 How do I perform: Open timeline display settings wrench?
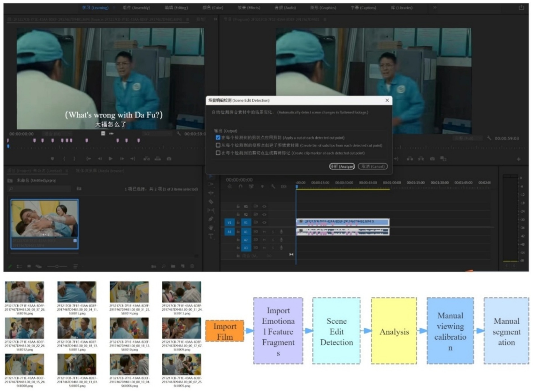[x=273, y=186]
